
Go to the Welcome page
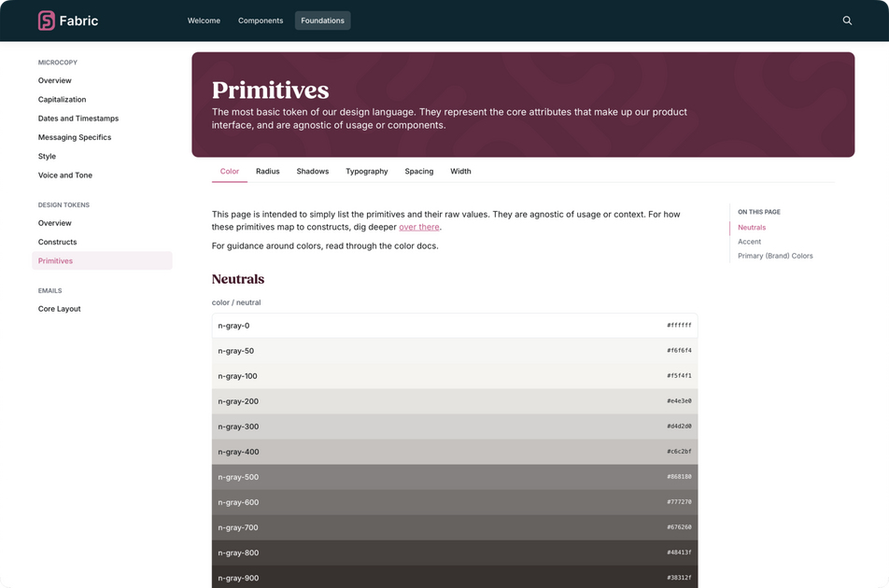coord(204,20)
